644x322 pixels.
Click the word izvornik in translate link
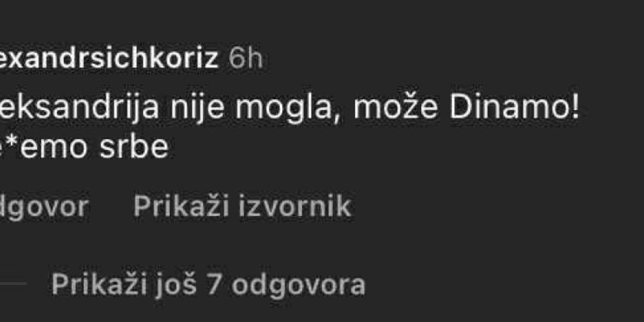coord(287,206)
